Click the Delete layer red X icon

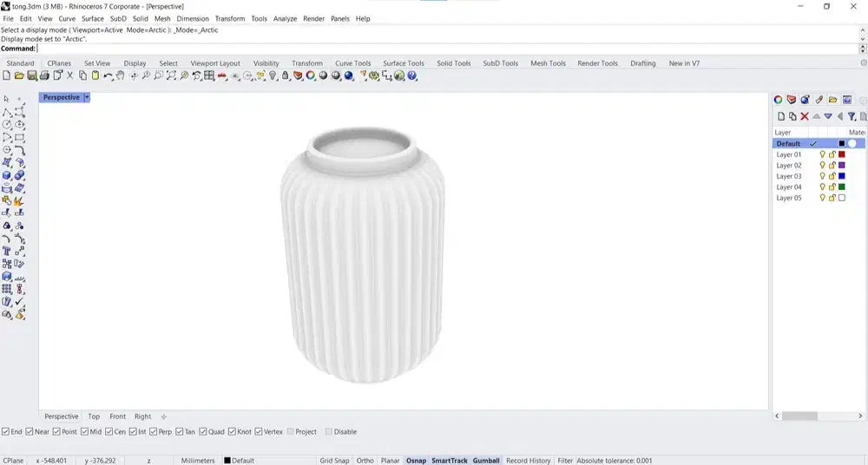(805, 116)
